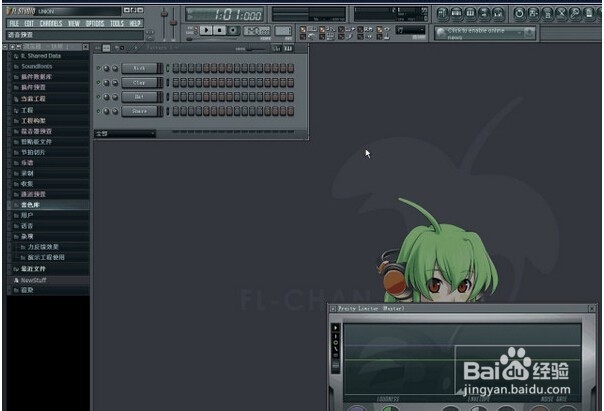Open the snap selector dropdown in the top panel
604x411 pixels.
[x=411, y=30]
